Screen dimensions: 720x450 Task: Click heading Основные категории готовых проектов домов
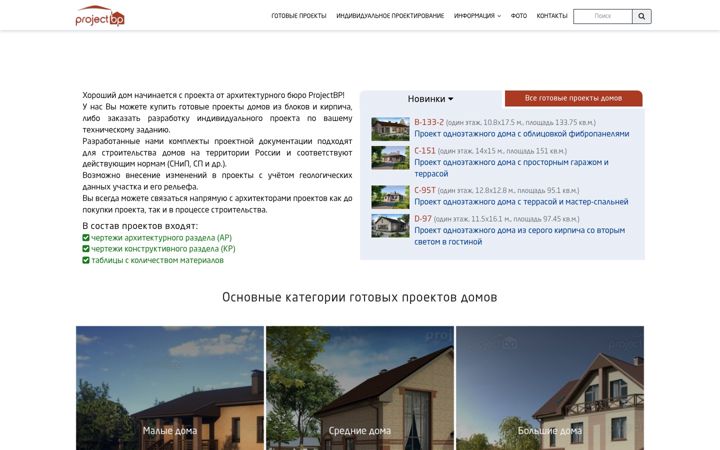pyautogui.click(x=360, y=297)
